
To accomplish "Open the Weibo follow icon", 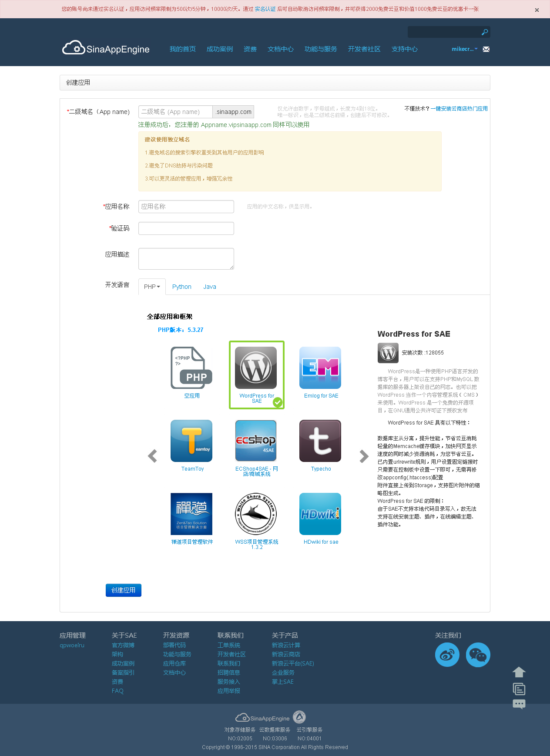I will click(x=447, y=655).
